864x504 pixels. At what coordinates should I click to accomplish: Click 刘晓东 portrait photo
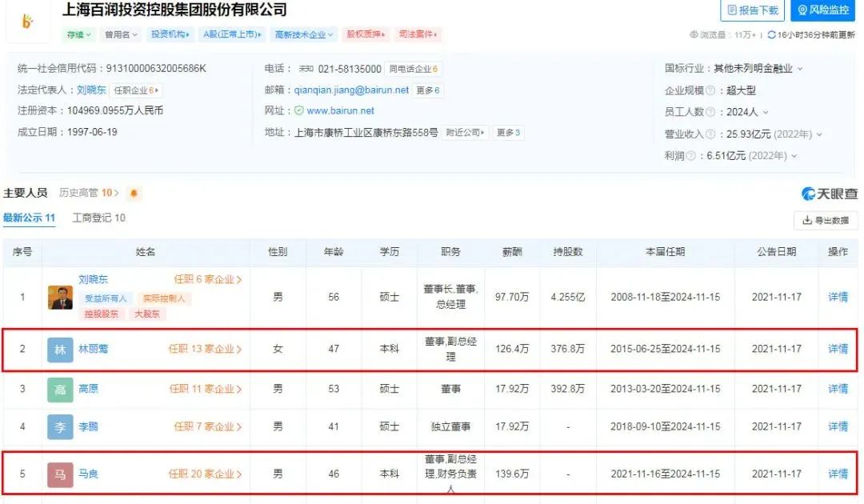(x=60, y=298)
